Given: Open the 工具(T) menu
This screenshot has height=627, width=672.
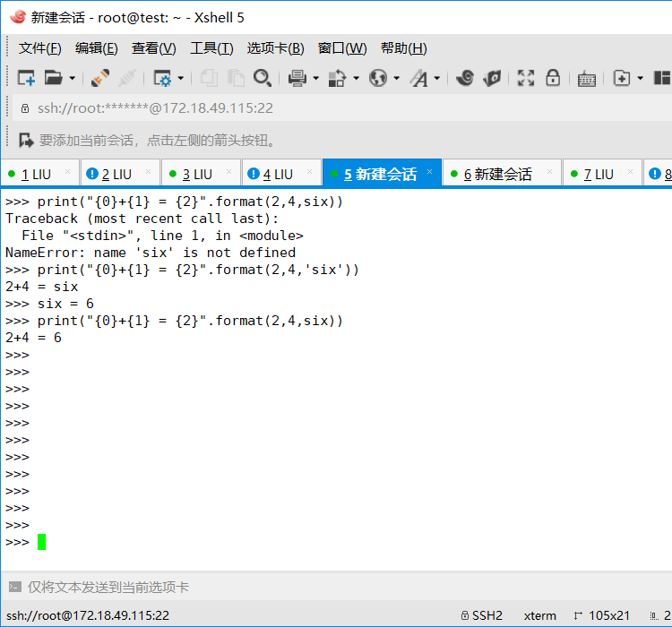Looking at the screenshot, I should tap(211, 48).
